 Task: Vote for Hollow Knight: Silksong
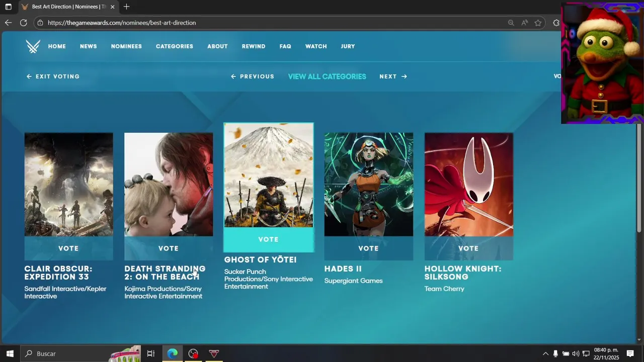(468, 248)
